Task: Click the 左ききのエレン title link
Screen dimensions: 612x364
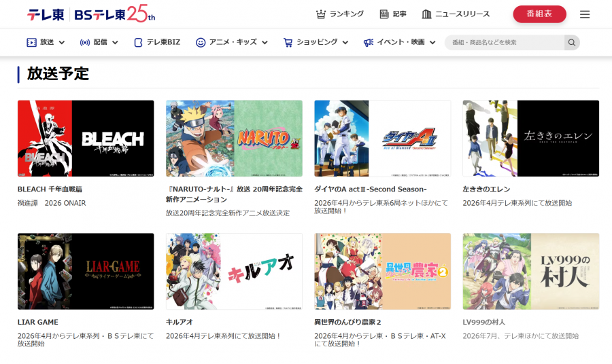Action: pyautogui.click(x=486, y=189)
